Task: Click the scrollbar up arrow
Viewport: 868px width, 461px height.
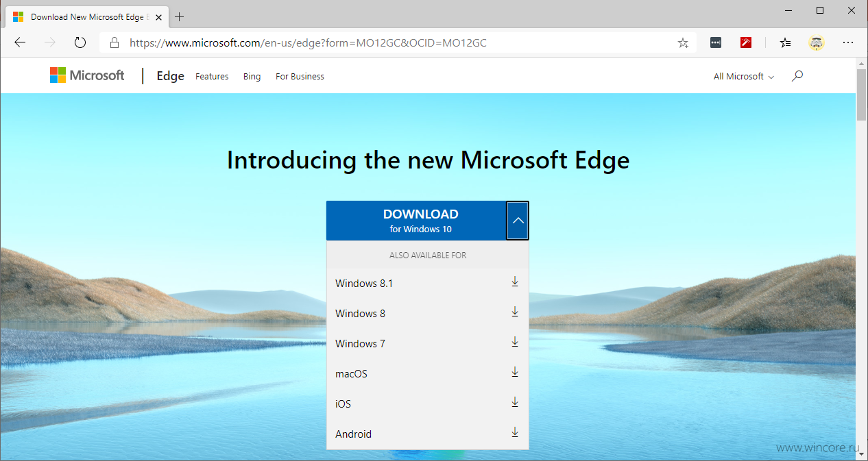Action: [x=862, y=63]
